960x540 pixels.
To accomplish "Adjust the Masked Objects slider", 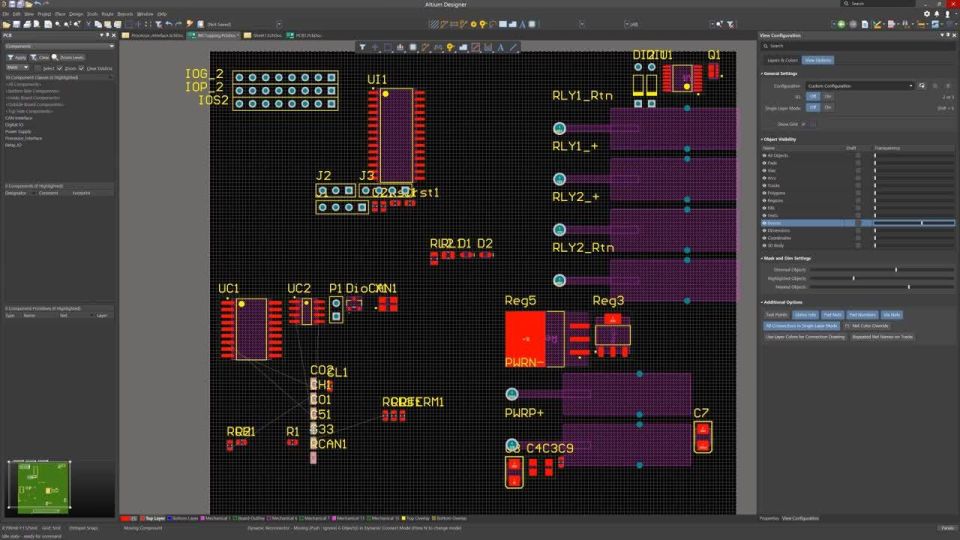I will click(882, 287).
